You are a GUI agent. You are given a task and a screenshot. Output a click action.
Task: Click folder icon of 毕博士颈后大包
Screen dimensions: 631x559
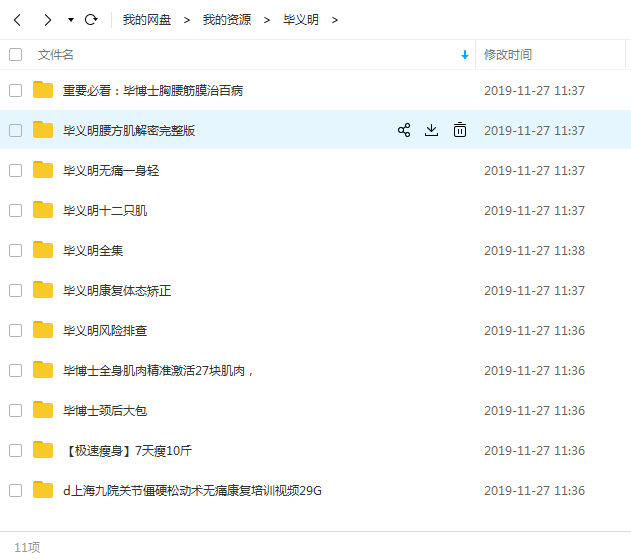(x=43, y=410)
